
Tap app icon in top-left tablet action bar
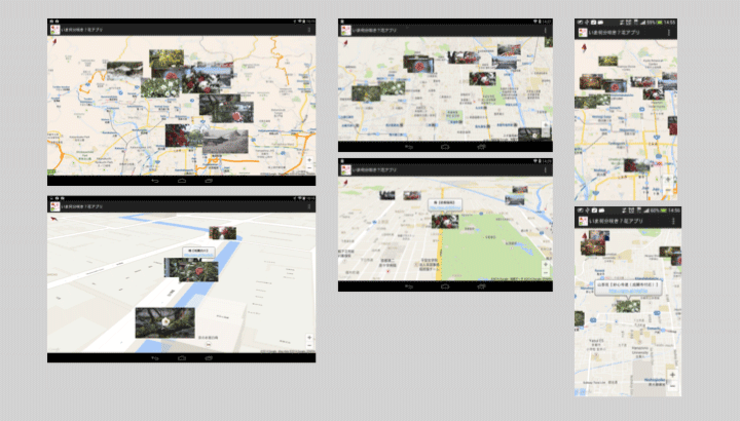coord(54,30)
